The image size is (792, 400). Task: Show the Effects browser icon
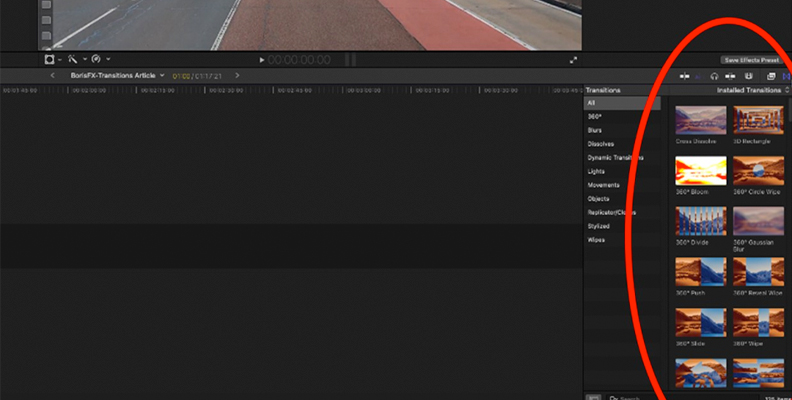click(771, 76)
